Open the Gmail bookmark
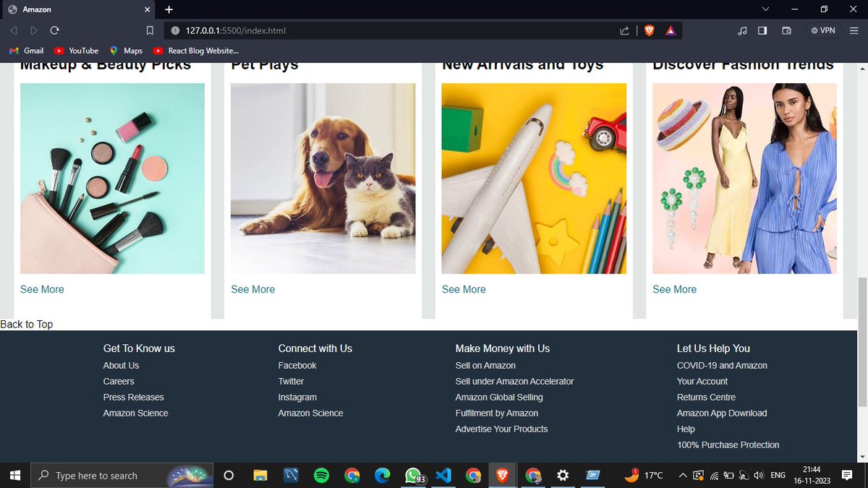 (x=26, y=51)
